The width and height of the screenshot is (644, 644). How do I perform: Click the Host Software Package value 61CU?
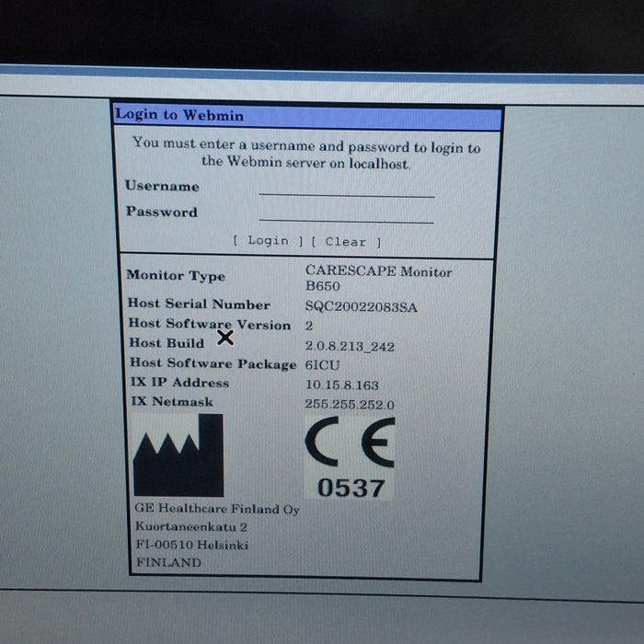323,365
